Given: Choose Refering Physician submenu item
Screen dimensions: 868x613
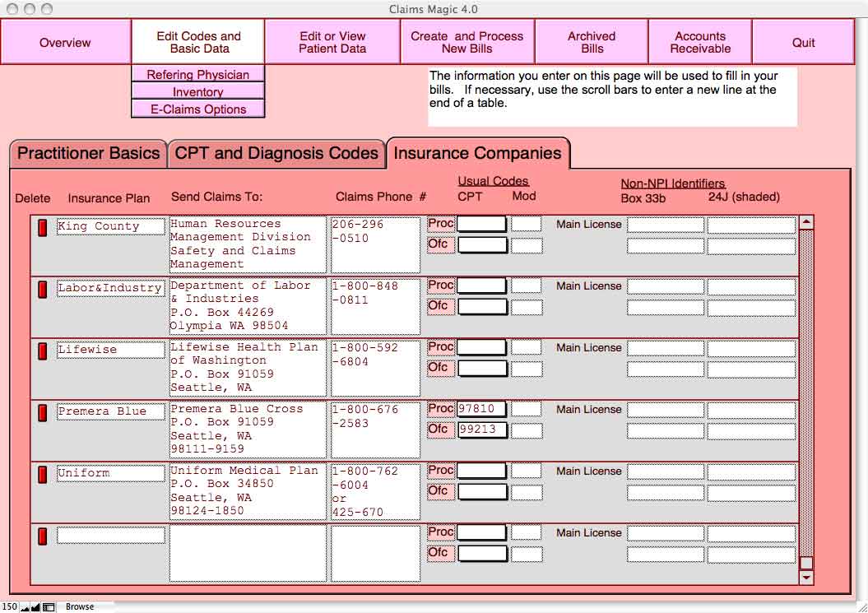Looking at the screenshot, I should coord(198,74).
